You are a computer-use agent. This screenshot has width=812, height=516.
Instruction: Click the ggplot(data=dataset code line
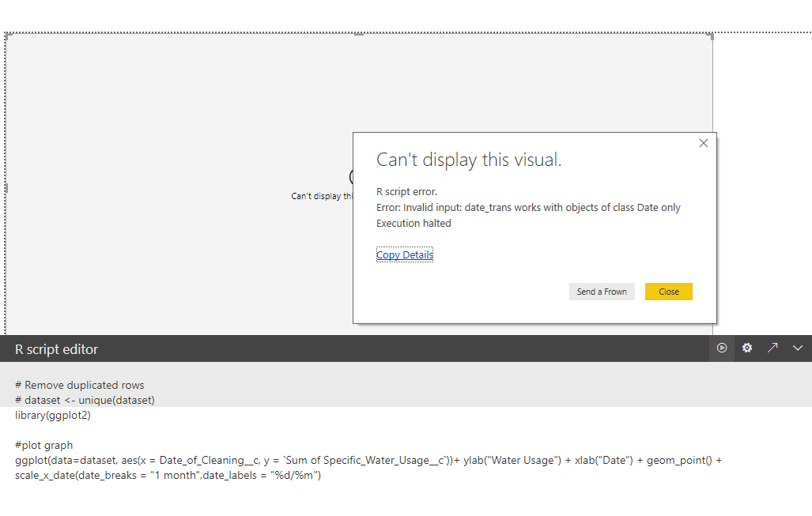pos(368,460)
